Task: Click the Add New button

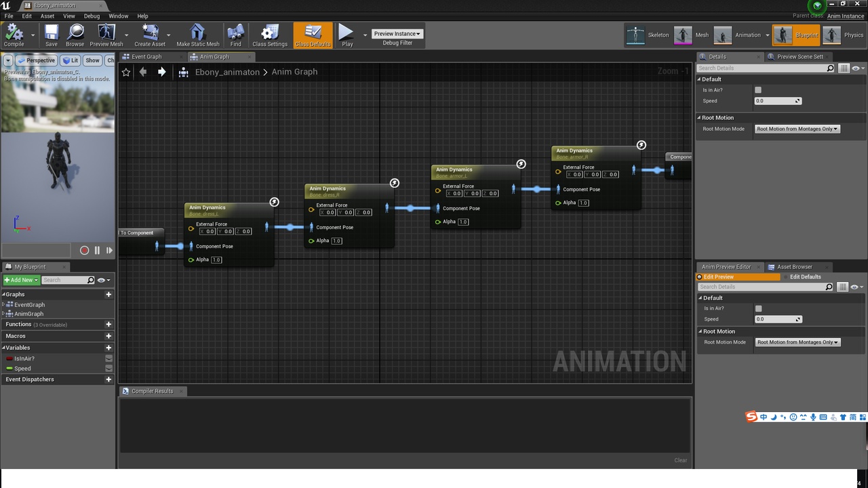Action: click(21, 280)
